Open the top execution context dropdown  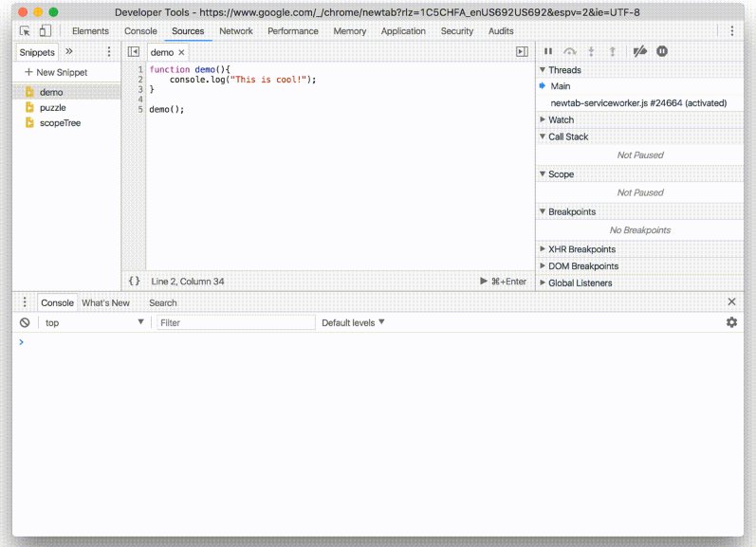(94, 322)
